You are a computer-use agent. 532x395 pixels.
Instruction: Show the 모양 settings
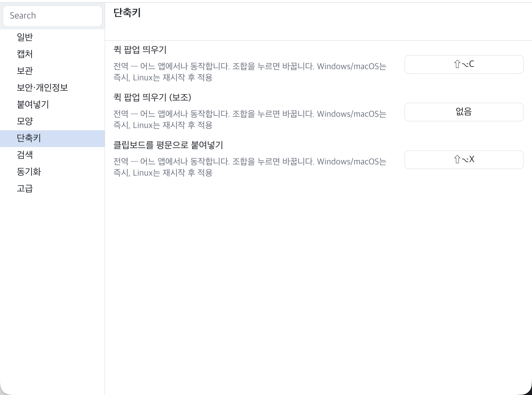52,121
